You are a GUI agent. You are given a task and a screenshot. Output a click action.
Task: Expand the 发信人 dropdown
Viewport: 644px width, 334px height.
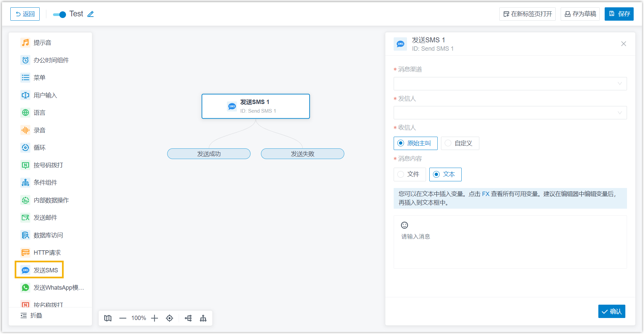point(510,113)
